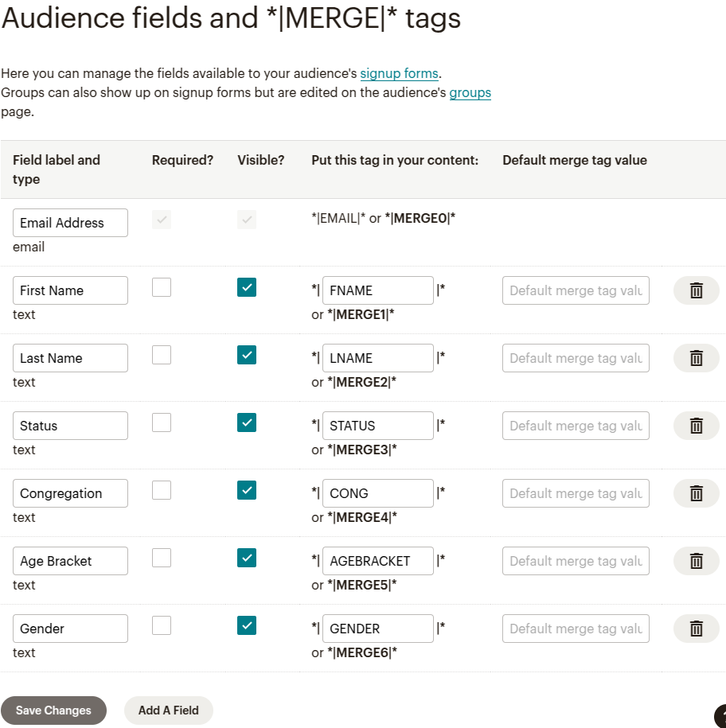726x728 pixels.
Task: Focus default merge tag value for Gender
Action: click(x=576, y=629)
